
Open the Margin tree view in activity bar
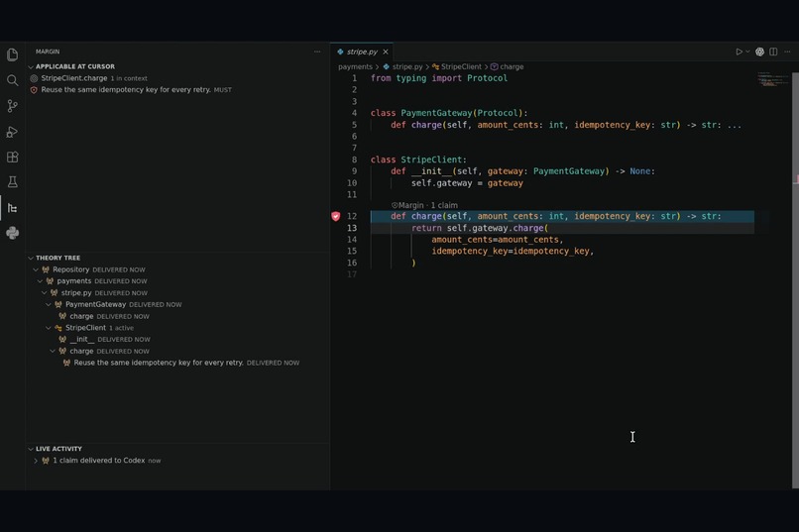click(12, 208)
